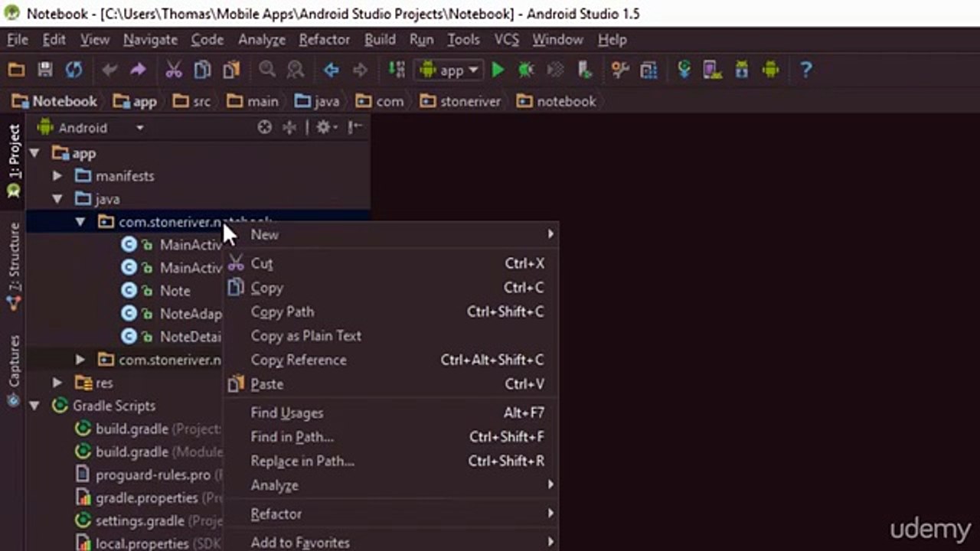Open the Refactor submenu in context menu

390,514
